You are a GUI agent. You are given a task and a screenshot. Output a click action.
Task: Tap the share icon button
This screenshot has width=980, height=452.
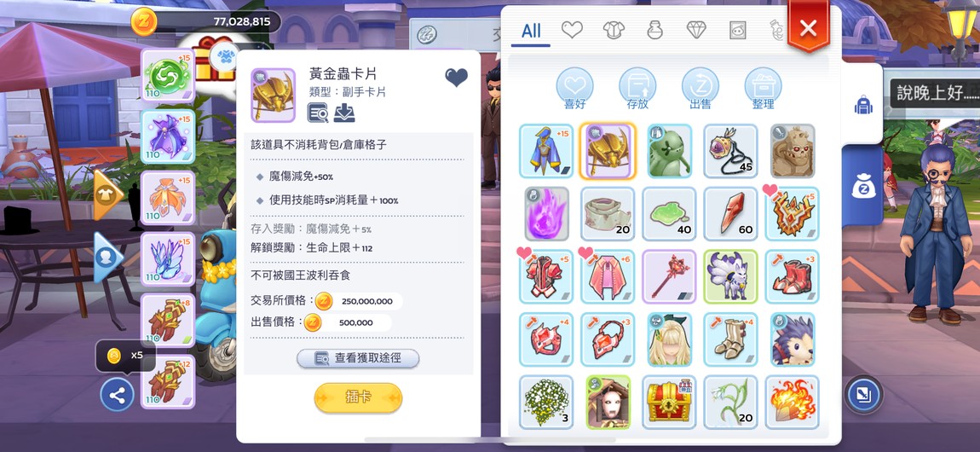[x=118, y=395]
